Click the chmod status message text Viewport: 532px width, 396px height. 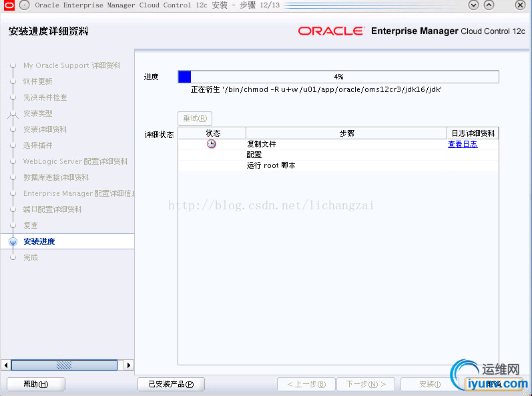pyautogui.click(x=316, y=89)
